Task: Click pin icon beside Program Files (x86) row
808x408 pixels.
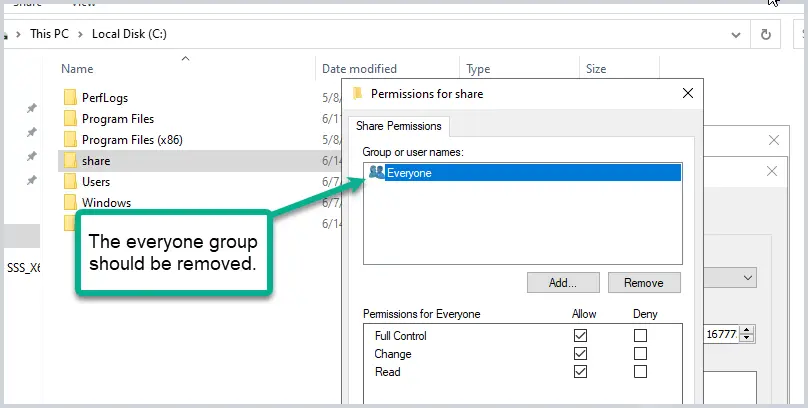Action: pos(32,156)
